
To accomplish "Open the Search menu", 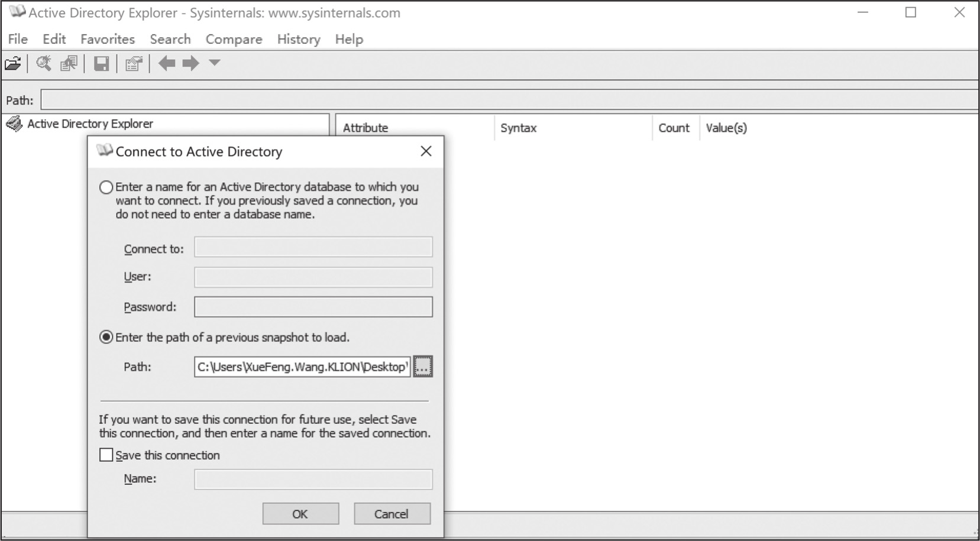I will 170,39.
